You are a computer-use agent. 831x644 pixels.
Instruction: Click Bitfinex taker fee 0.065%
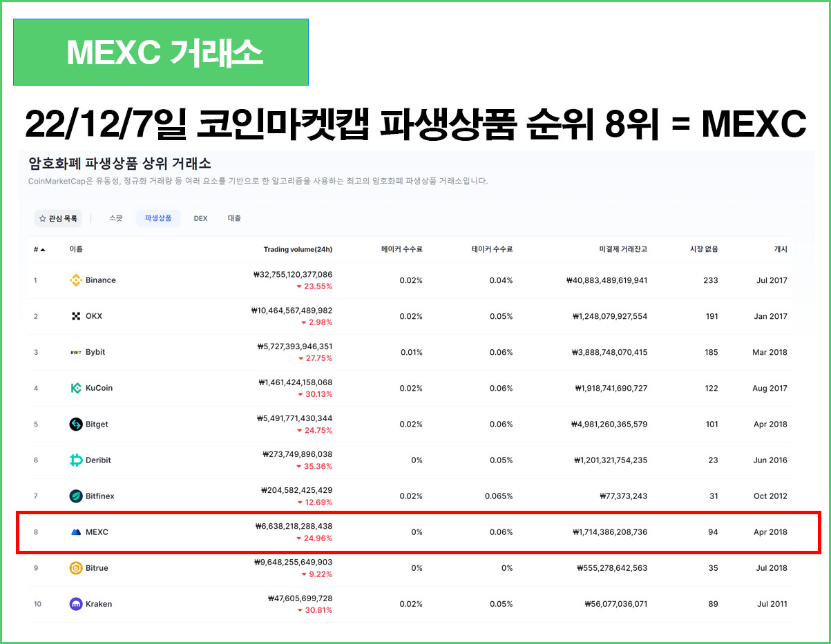click(x=498, y=496)
